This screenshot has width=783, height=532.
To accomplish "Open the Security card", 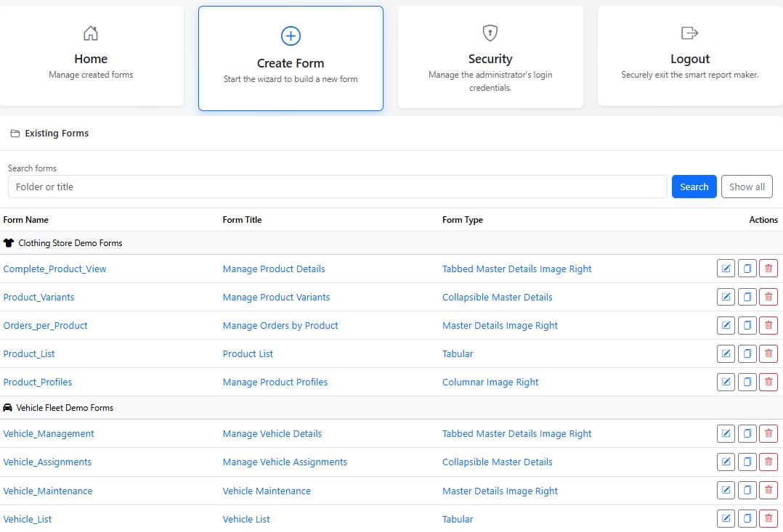I will coord(490,57).
